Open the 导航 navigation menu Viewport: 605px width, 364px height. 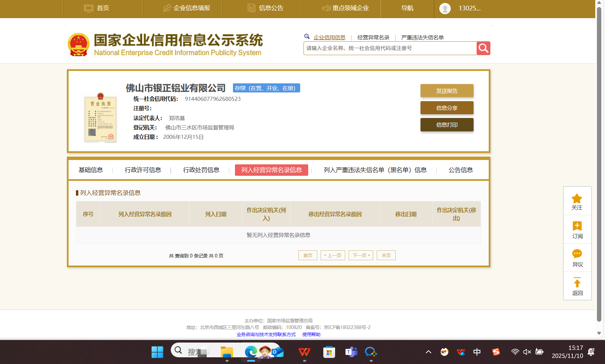click(407, 8)
